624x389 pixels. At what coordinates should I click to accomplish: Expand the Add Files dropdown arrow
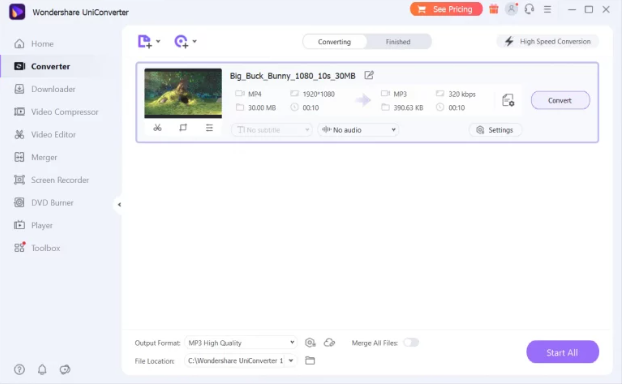tap(158, 41)
